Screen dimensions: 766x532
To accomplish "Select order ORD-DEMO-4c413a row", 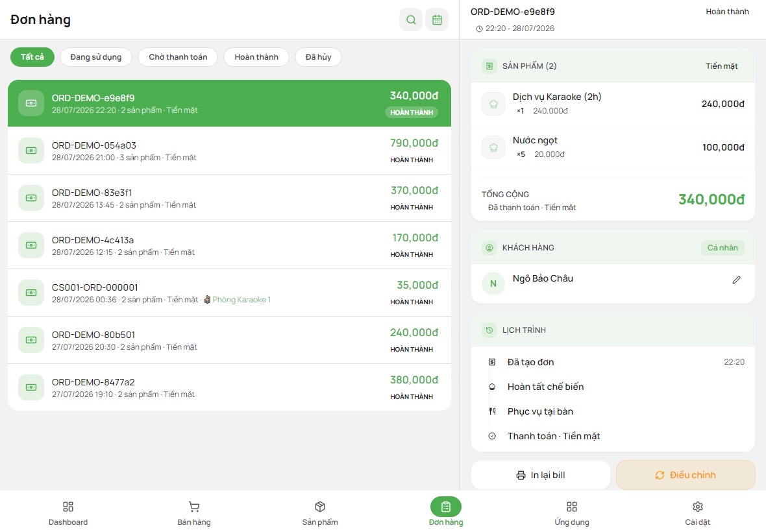I will (x=229, y=245).
